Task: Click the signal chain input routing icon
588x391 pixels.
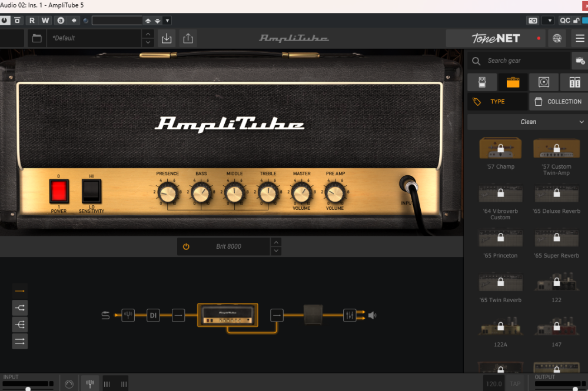Action: coord(105,315)
